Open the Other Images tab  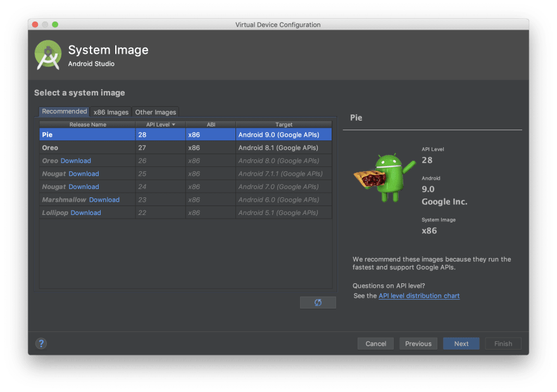pyautogui.click(x=156, y=112)
